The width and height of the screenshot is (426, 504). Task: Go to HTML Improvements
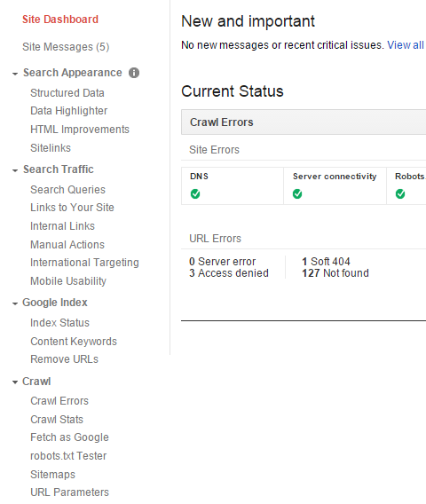pyautogui.click(x=80, y=130)
